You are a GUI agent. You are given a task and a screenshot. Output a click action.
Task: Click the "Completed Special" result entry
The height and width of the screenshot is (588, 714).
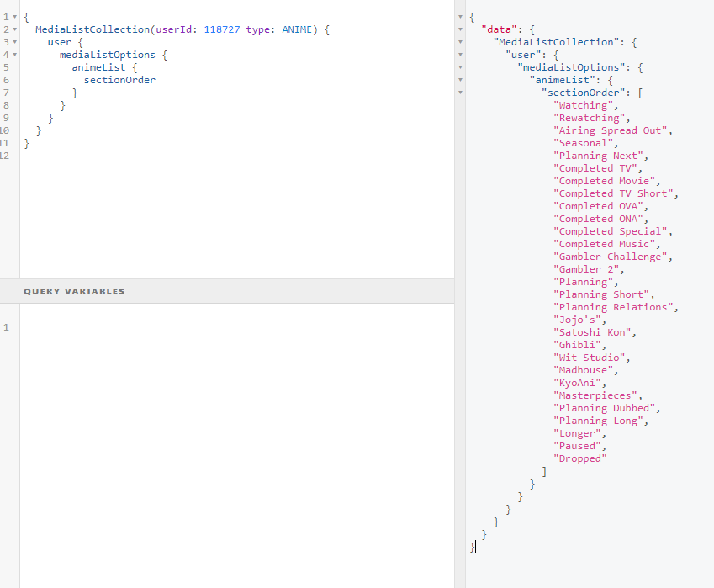pos(611,231)
